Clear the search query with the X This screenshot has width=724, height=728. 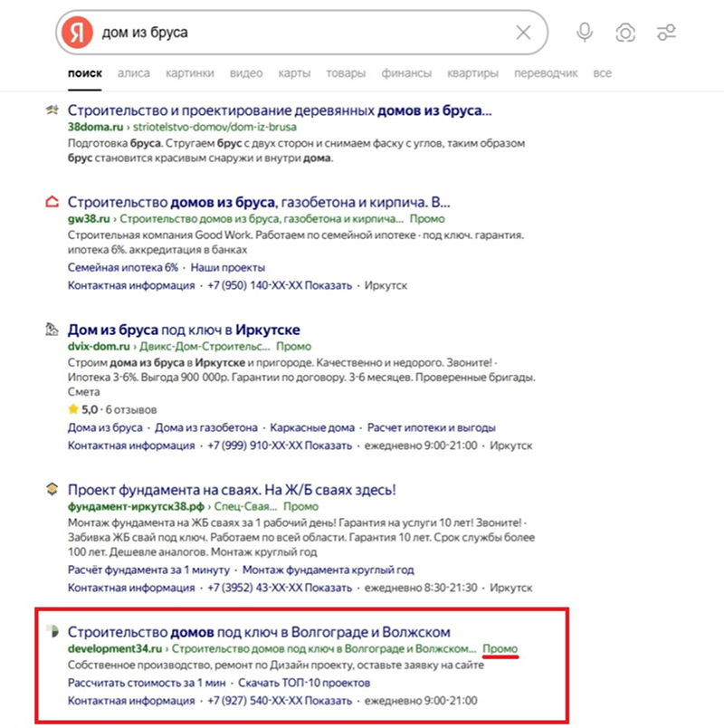(x=523, y=33)
